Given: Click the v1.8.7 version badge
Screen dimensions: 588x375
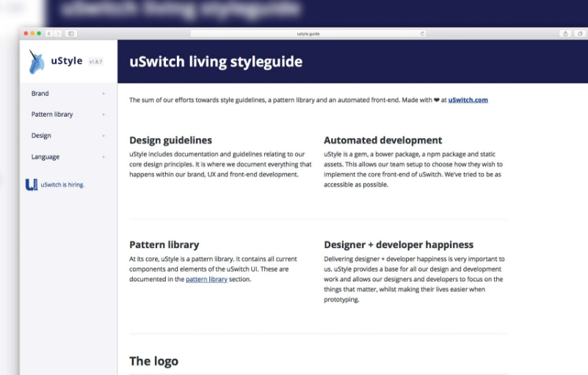Looking at the screenshot, I should point(95,62).
